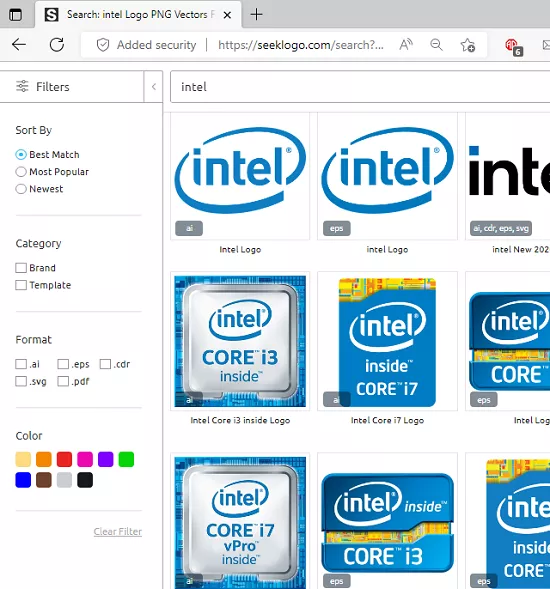Enable the .svg format checkbox
This screenshot has width=550, height=589.
point(21,381)
